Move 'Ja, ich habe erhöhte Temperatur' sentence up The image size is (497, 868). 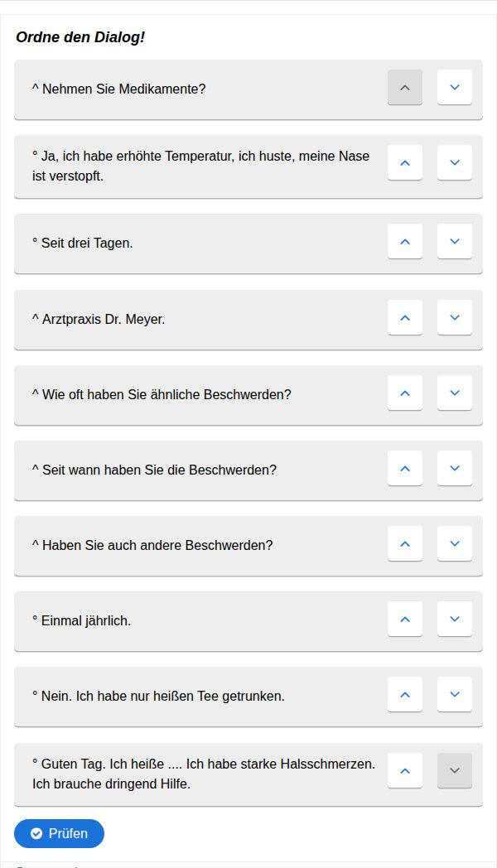click(405, 162)
